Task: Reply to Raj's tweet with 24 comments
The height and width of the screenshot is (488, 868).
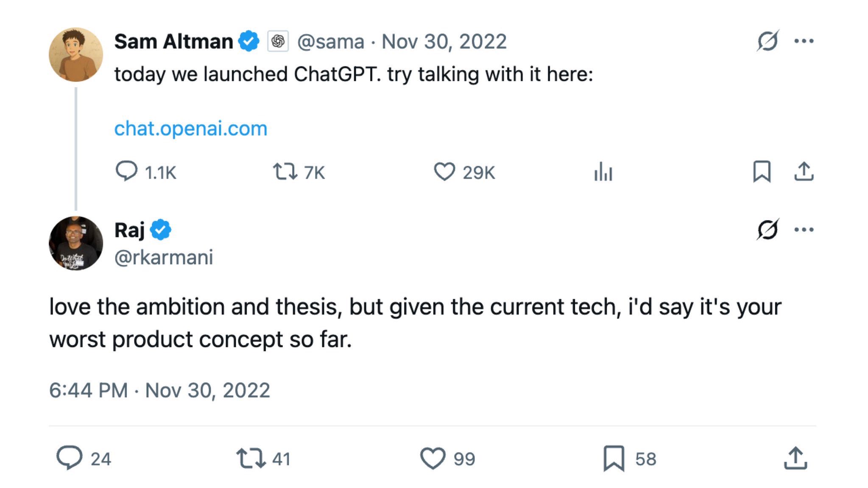Action: [70, 458]
